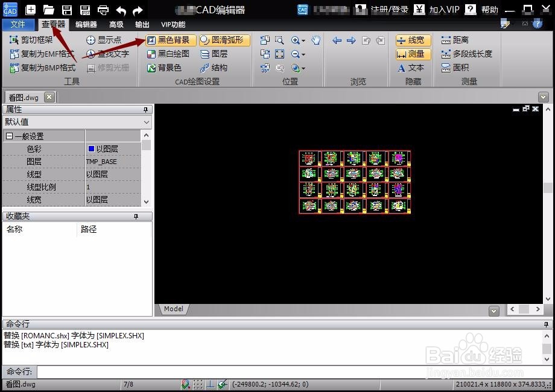Go to previous view with left arrow
The height and width of the screenshot is (392, 555).
(337, 40)
